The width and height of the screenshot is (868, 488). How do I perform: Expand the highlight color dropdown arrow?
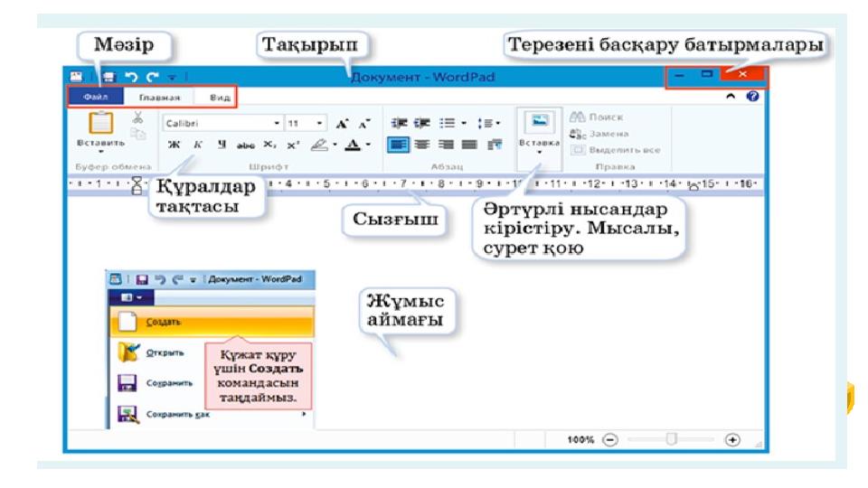tap(335, 145)
